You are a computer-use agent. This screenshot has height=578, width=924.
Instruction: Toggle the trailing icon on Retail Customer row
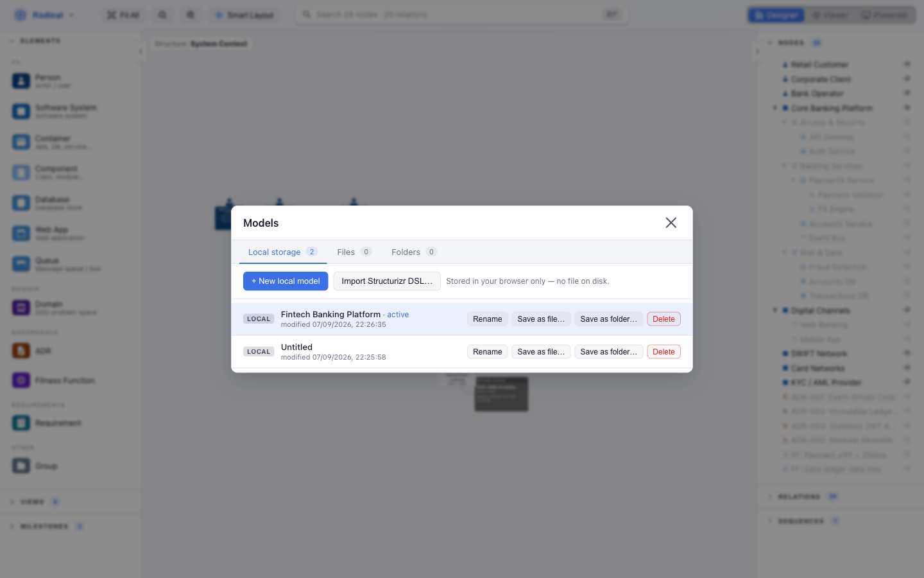click(907, 64)
